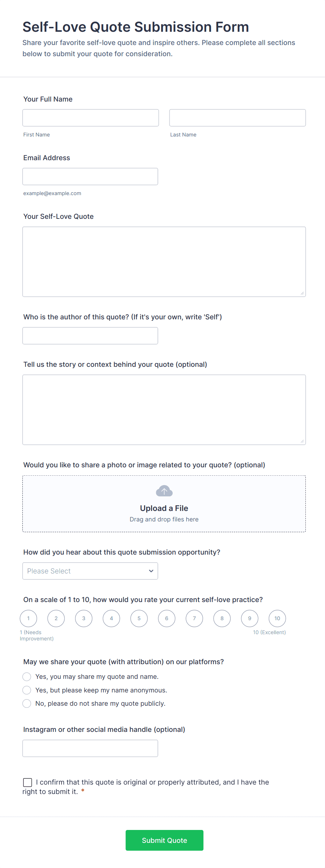This screenshot has width=325, height=868.
Task: Open the 'Please Select' dropdown
Action: point(90,571)
